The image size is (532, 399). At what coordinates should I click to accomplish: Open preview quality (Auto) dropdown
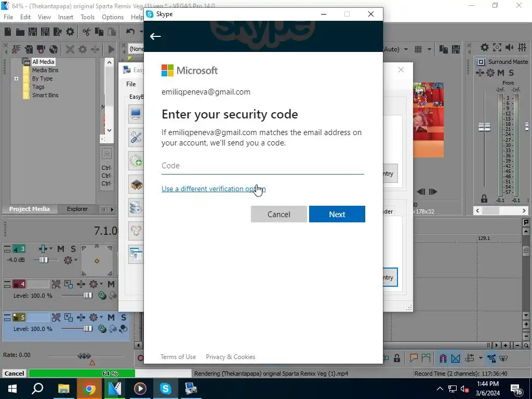click(x=406, y=49)
